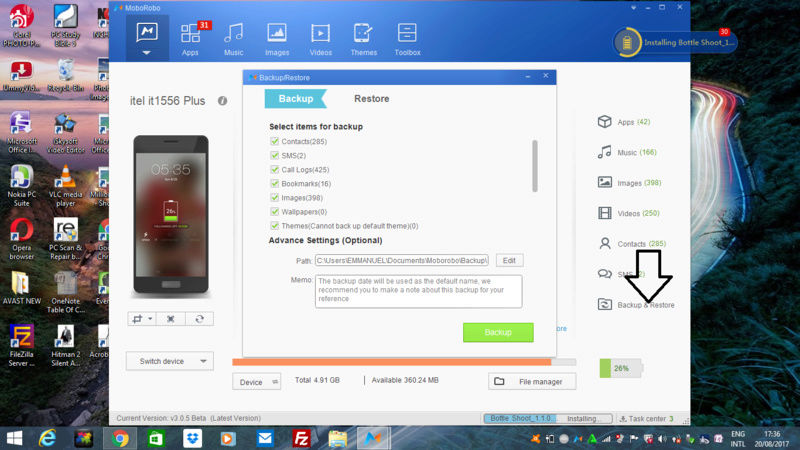Uncheck the Bookmarks(16) backup item
The width and height of the screenshot is (800, 450).
point(274,183)
